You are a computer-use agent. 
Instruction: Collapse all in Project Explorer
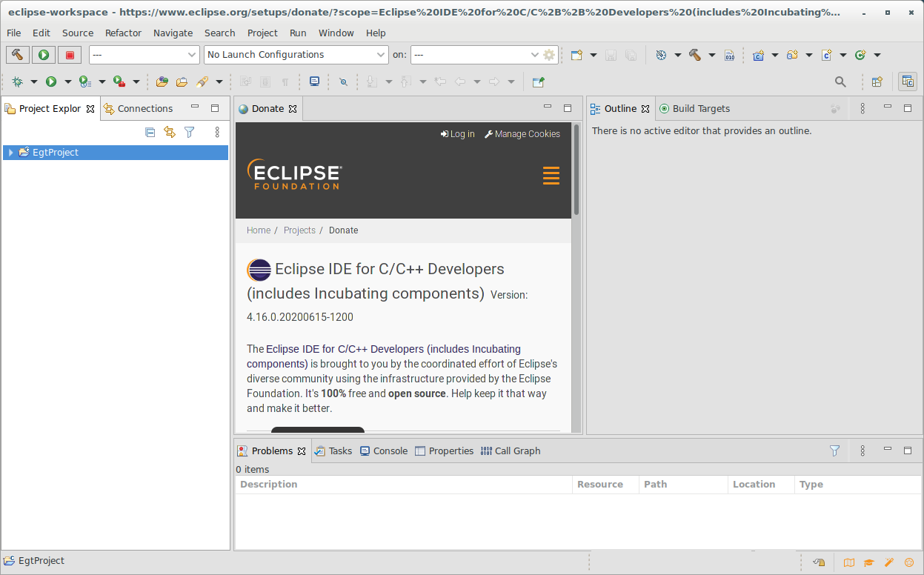(x=150, y=132)
